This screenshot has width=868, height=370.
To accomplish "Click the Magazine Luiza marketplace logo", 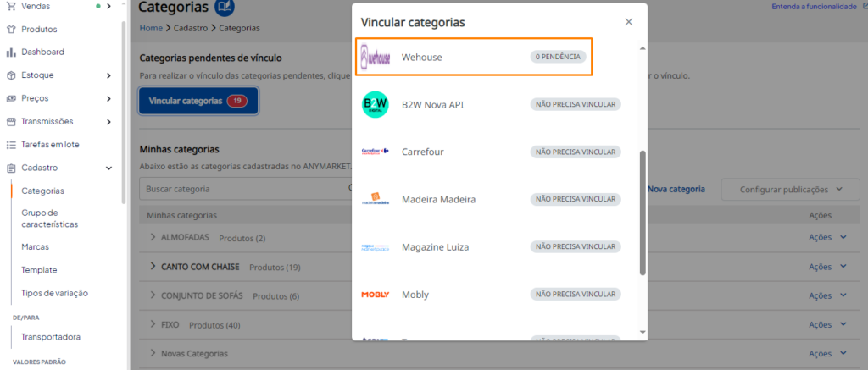I will click(x=375, y=246).
